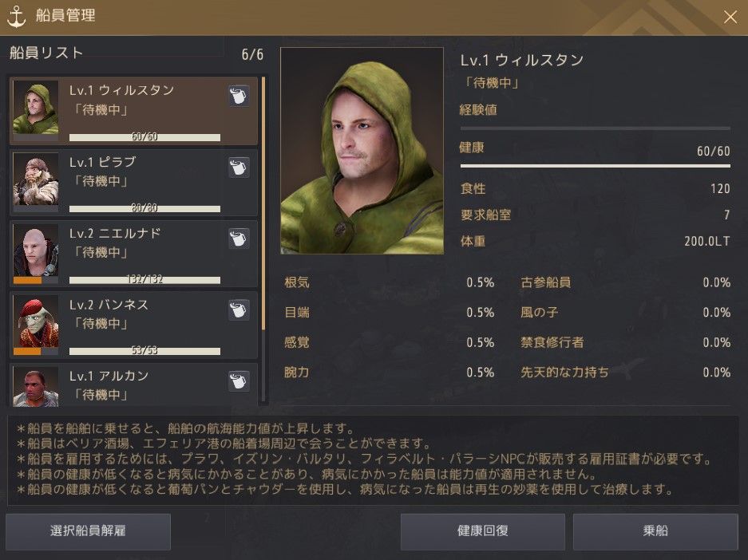This screenshot has height=560, width=748.
Task: Click the 健康回復 button
Action: coord(483,531)
